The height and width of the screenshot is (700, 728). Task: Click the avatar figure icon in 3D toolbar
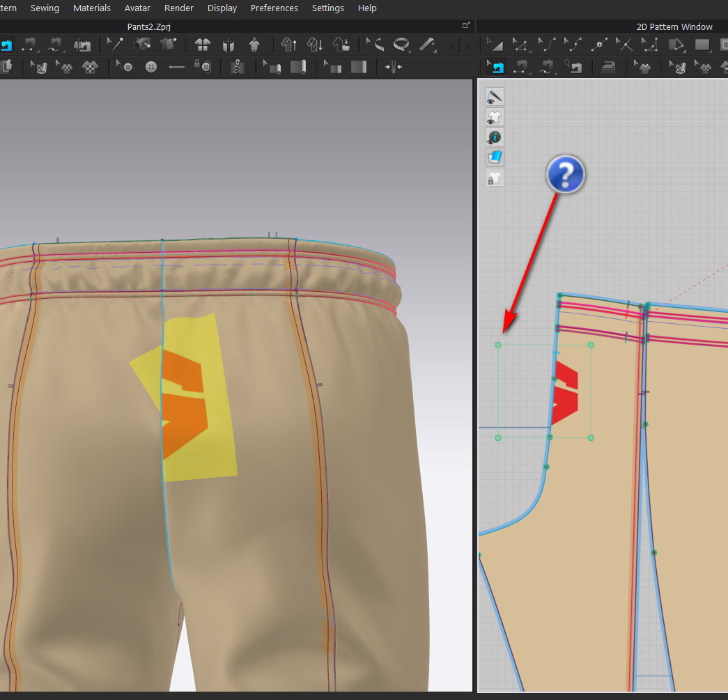coord(254,45)
